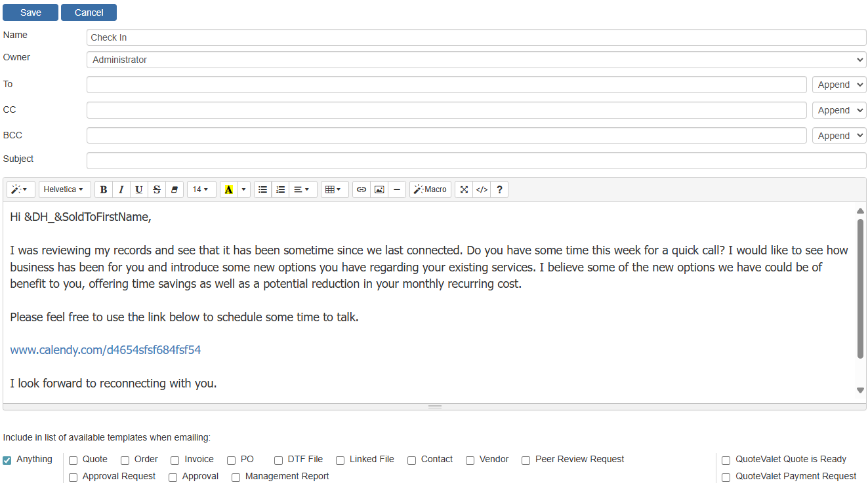The image size is (868, 493).
Task: Insert a picture into the email body
Action: tap(379, 189)
